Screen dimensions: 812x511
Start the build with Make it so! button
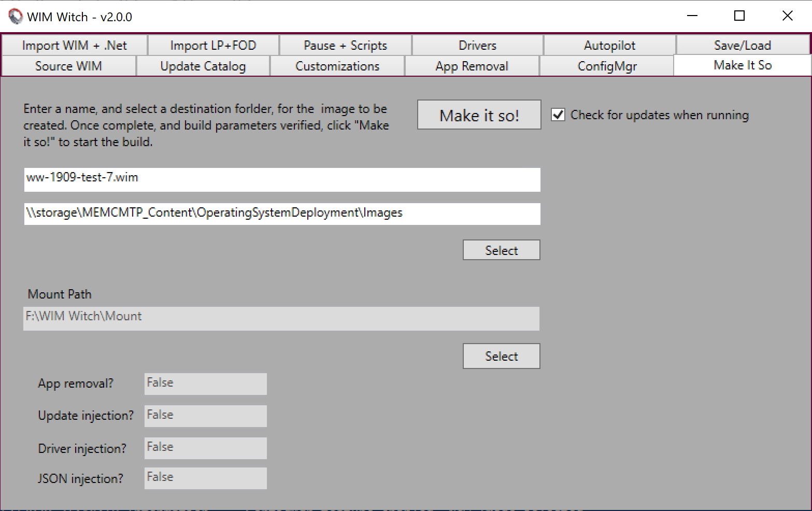click(479, 115)
